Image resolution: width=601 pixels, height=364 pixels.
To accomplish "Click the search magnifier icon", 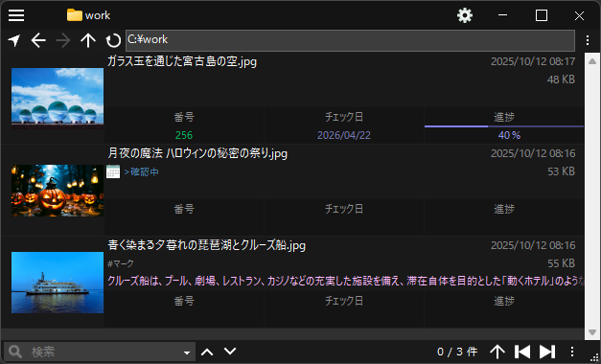I will [x=15, y=352].
